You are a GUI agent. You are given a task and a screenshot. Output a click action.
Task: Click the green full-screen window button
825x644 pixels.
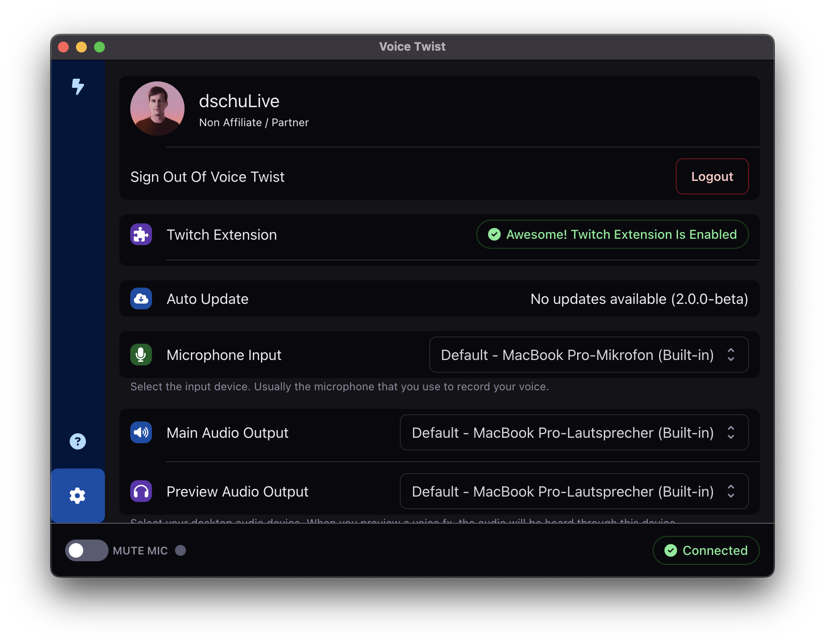click(x=100, y=47)
